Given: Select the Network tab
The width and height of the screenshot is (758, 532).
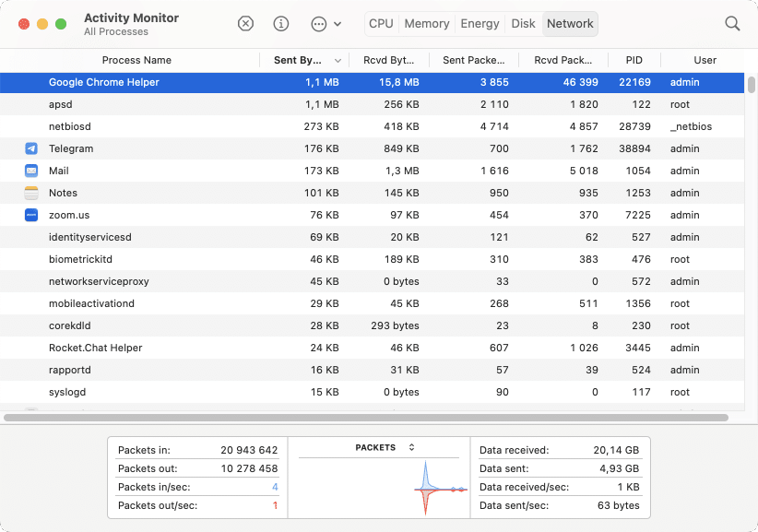Looking at the screenshot, I should click(x=570, y=24).
